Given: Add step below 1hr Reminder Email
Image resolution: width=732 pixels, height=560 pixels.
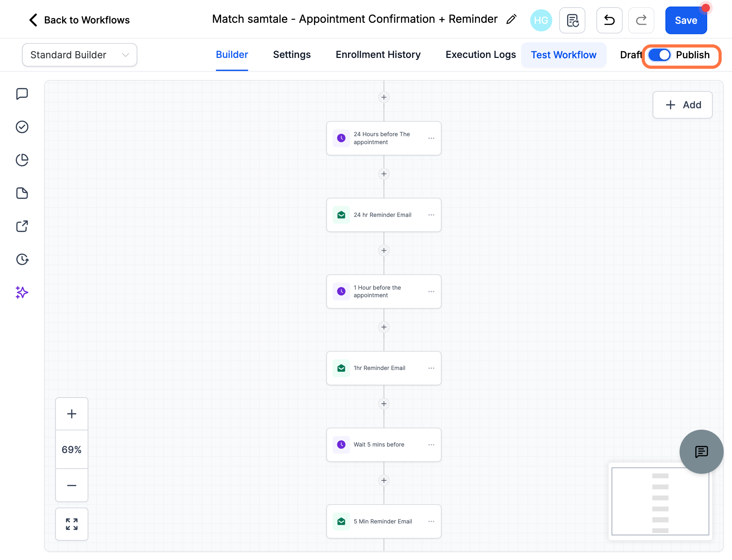Looking at the screenshot, I should click(x=384, y=404).
